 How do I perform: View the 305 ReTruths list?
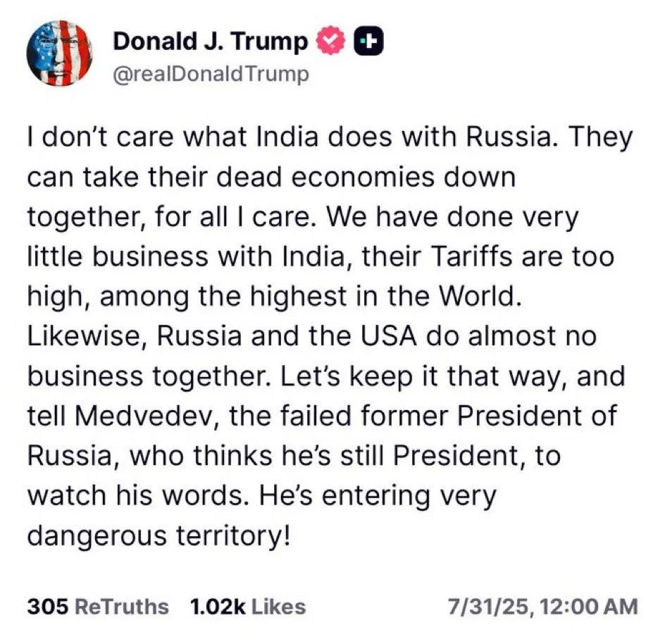click(x=98, y=606)
